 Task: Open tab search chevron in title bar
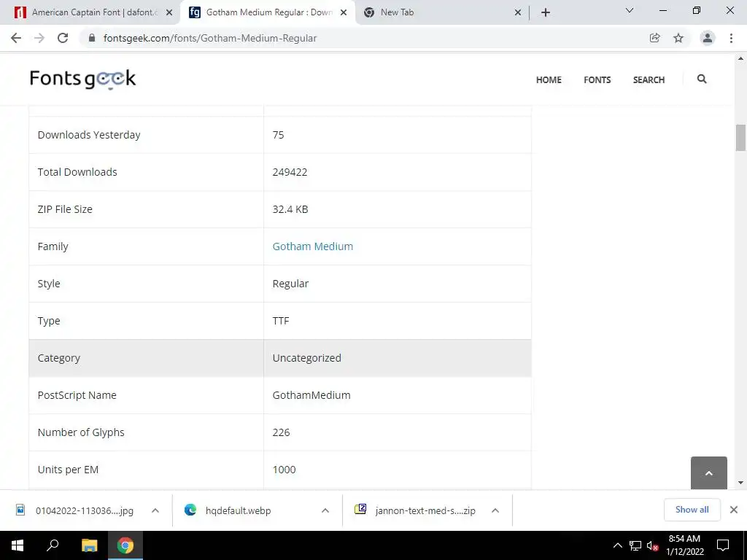tap(630, 10)
